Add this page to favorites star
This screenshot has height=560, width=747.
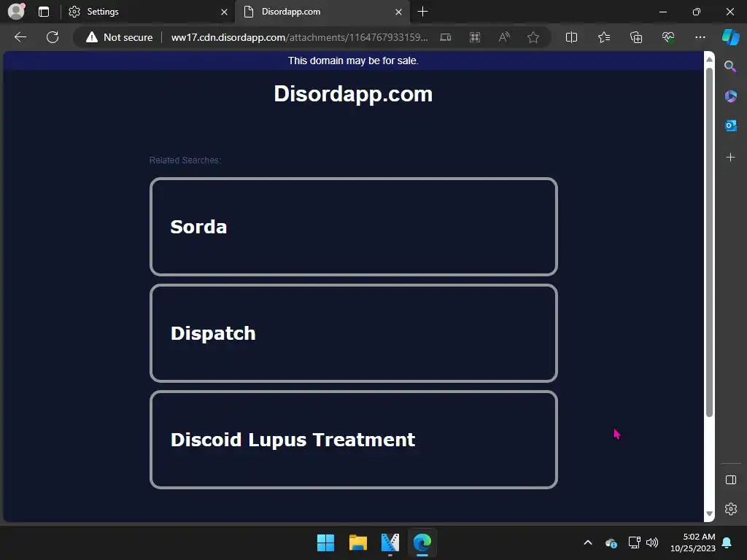[x=533, y=37]
